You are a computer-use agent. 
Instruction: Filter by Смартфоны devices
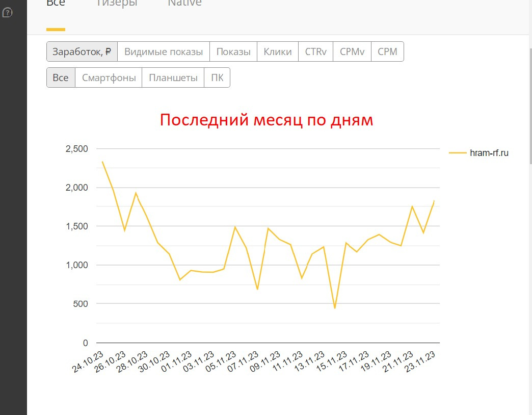[x=109, y=77]
